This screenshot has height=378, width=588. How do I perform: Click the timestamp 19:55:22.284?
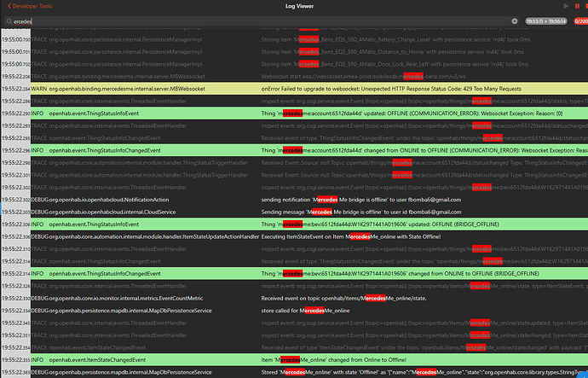click(15, 89)
